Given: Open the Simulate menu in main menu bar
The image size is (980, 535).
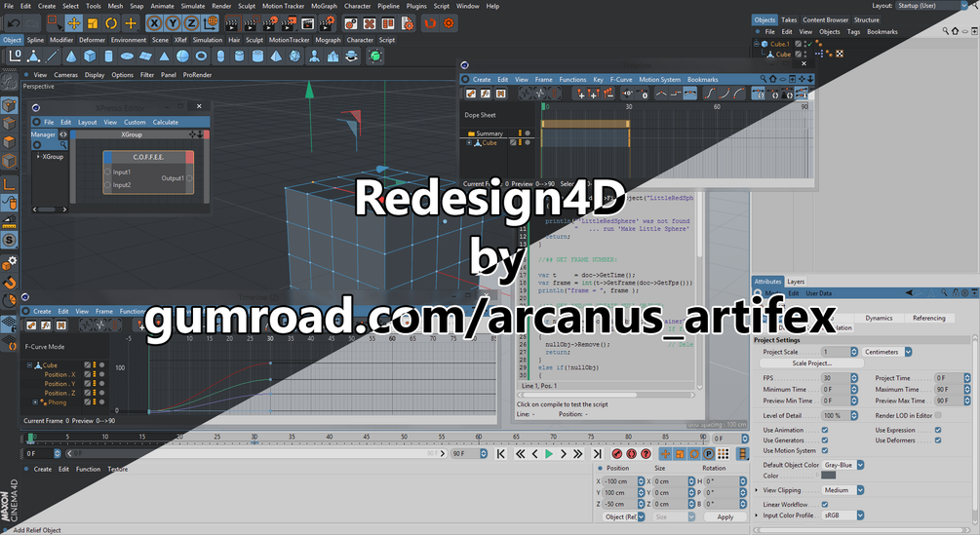Looking at the screenshot, I should pos(193,6).
